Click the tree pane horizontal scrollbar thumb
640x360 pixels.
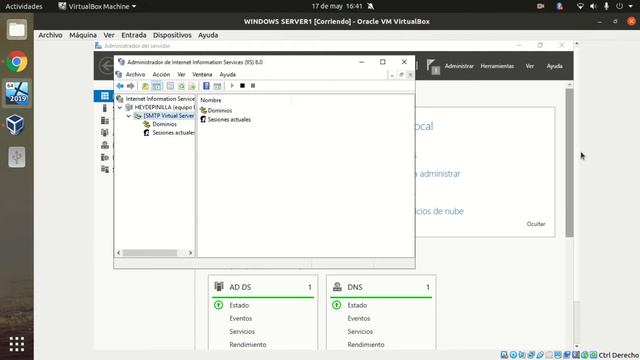point(150,253)
